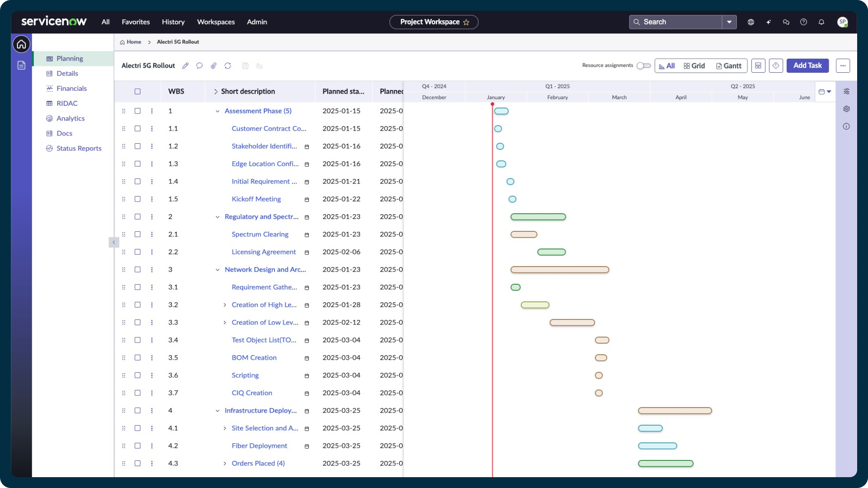Collapse the Infrastructure Deploy... group
The height and width of the screenshot is (488, 868).
coord(217,411)
